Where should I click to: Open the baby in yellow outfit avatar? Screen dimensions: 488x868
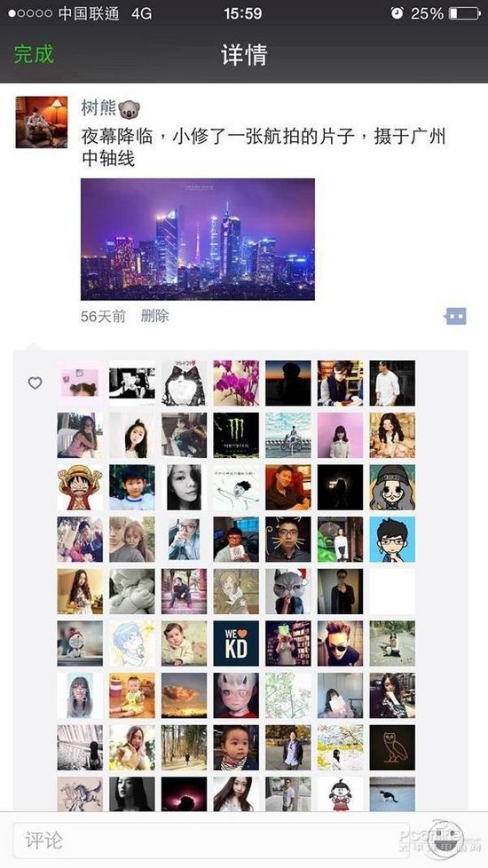[x=131, y=695]
